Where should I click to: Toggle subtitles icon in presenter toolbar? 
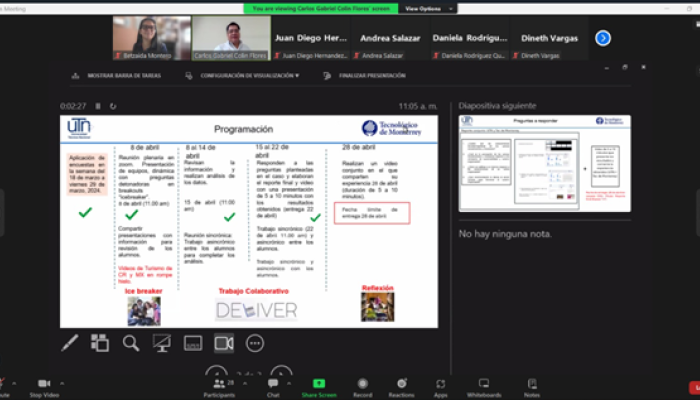pyautogui.click(x=192, y=343)
